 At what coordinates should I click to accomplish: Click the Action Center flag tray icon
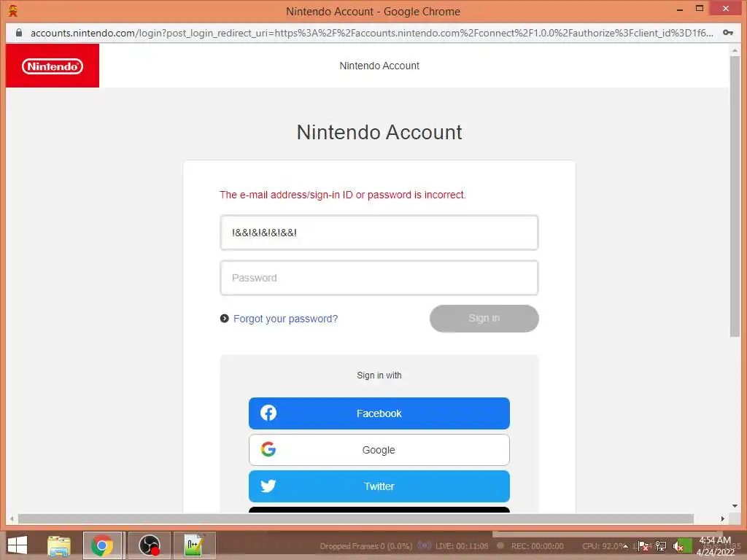(x=643, y=546)
